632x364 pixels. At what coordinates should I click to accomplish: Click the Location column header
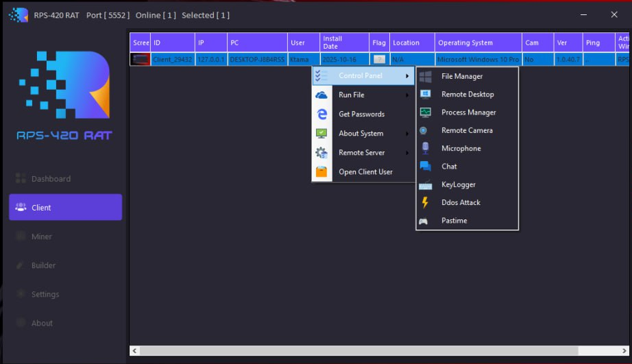[x=413, y=43]
